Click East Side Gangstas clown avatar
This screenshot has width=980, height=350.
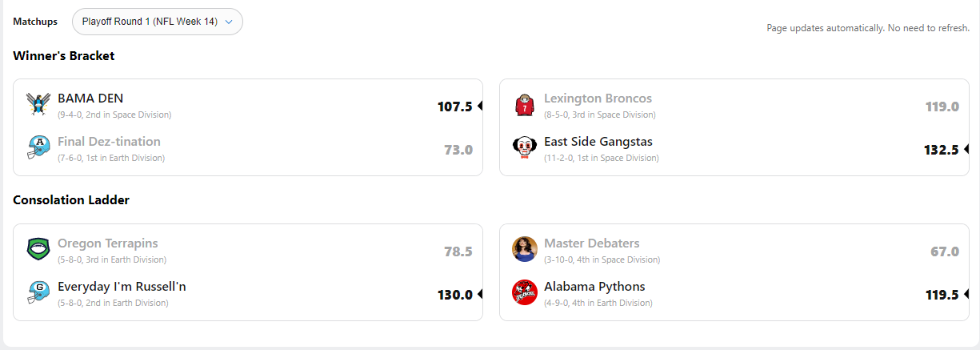(525, 148)
